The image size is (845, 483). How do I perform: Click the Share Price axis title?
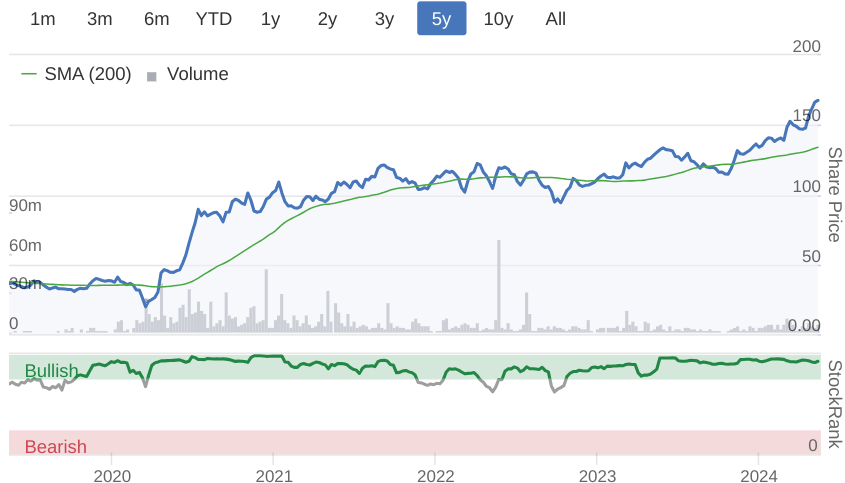point(834,195)
